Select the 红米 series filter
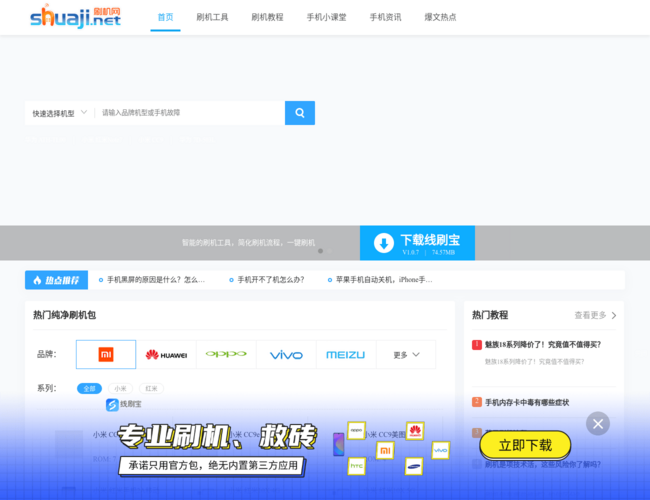This screenshot has height=500, width=650. (151, 388)
